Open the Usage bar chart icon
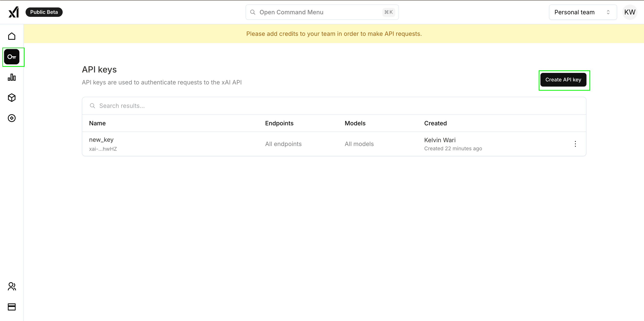 12,77
